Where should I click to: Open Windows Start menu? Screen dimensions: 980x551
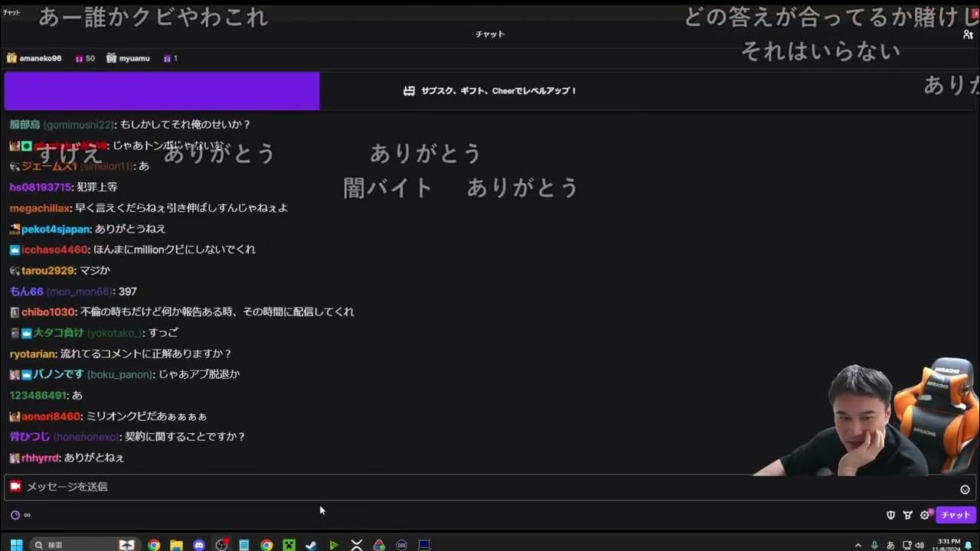tap(16, 545)
